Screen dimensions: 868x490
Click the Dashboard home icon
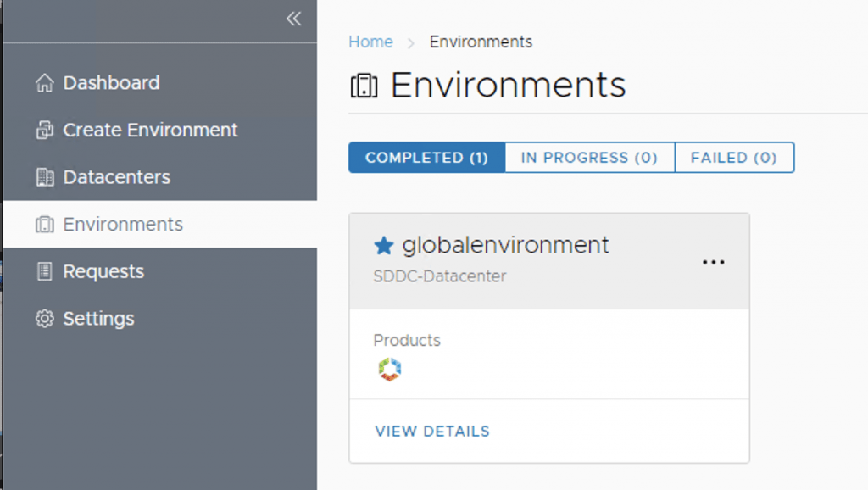pos(44,83)
